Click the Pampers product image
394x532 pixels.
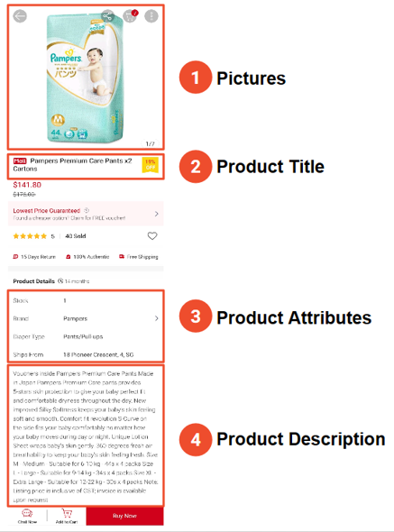click(85, 78)
